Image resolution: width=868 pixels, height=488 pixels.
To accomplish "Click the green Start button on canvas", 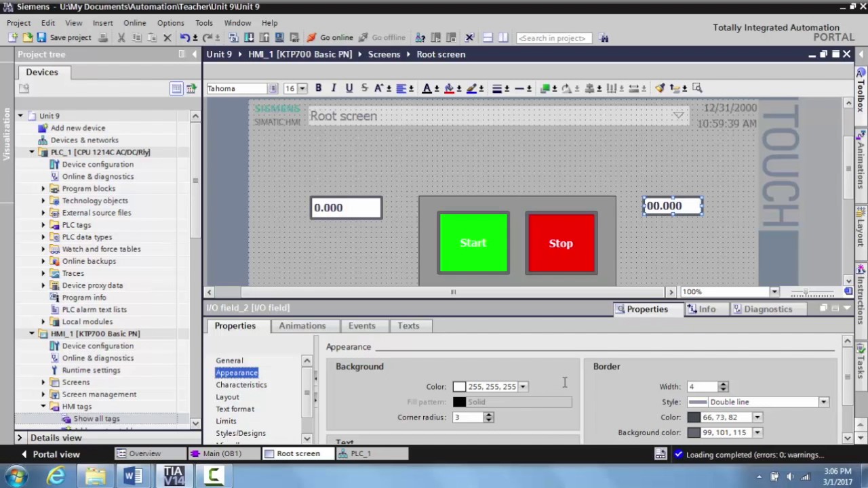I will pos(473,243).
